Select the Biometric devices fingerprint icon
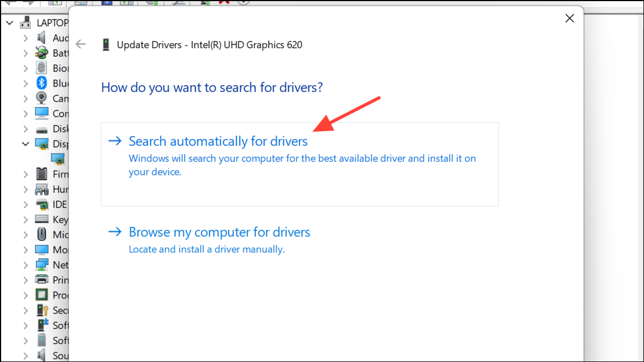Screen dimensions: 644x362 (42, 68)
